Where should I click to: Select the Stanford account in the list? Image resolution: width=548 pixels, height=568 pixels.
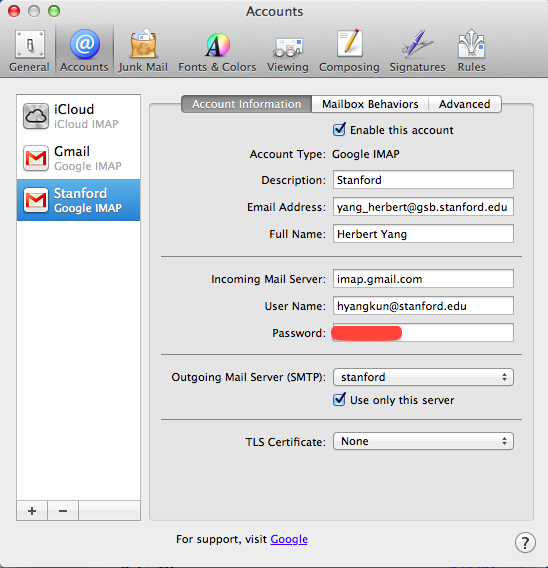click(79, 200)
